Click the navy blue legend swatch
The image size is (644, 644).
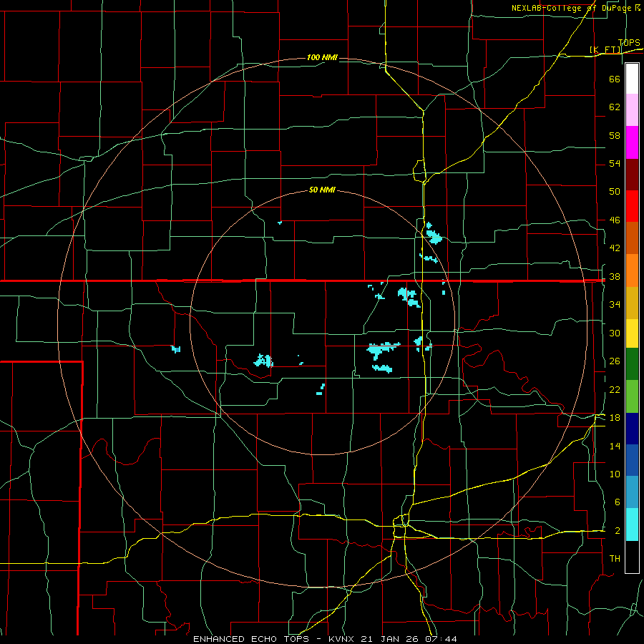click(632, 429)
